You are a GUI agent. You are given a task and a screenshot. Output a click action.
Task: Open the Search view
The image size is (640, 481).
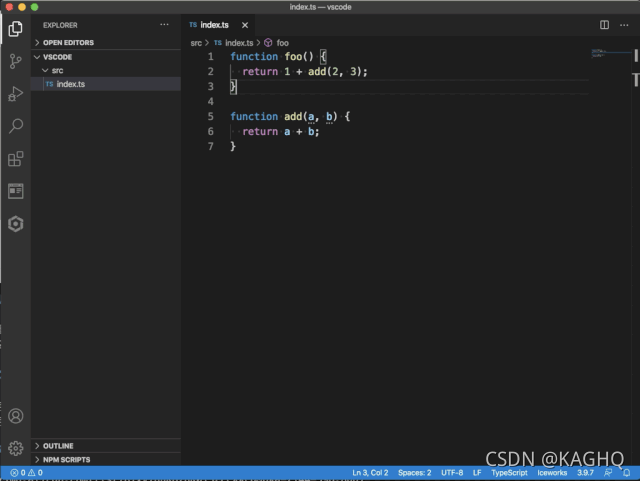click(x=16, y=126)
